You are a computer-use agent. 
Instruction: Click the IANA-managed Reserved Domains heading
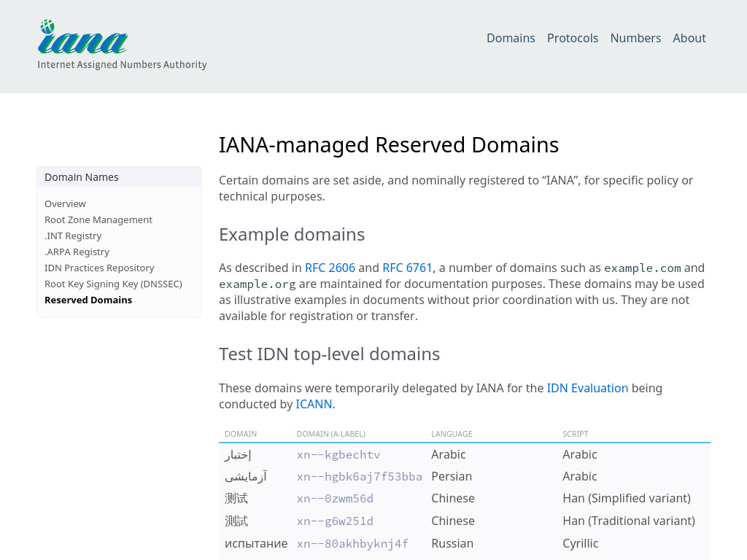389,145
